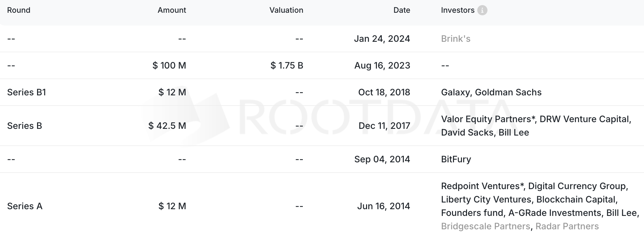The image size is (644, 236).
Task: Click DRW Venture Capital investor
Action: pyautogui.click(x=585, y=119)
